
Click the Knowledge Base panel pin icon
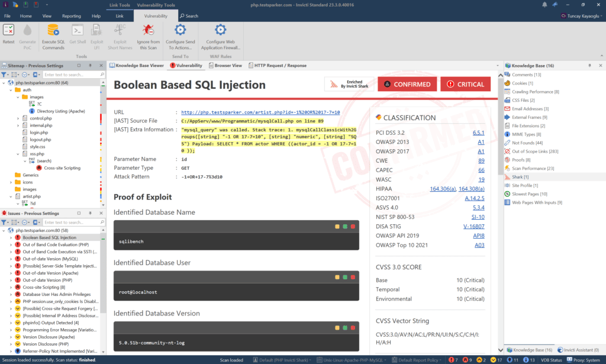point(589,66)
